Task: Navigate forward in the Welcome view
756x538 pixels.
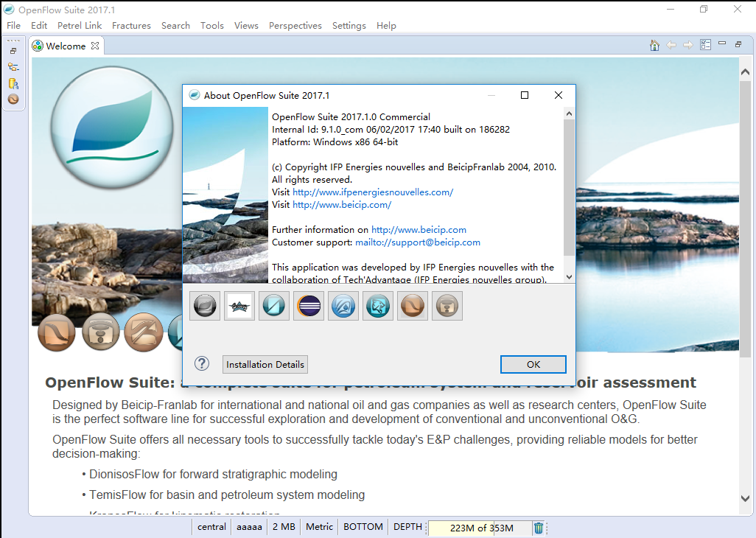Action: (688, 45)
